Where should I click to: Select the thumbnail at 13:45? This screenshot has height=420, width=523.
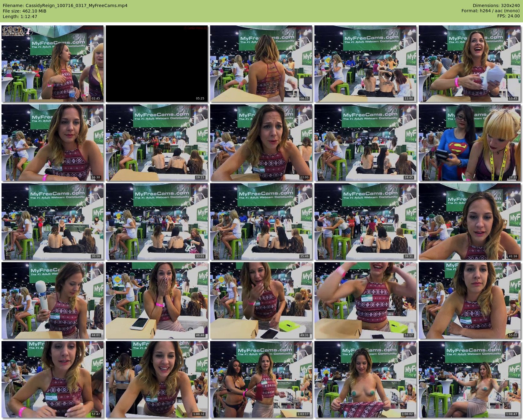click(470, 64)
